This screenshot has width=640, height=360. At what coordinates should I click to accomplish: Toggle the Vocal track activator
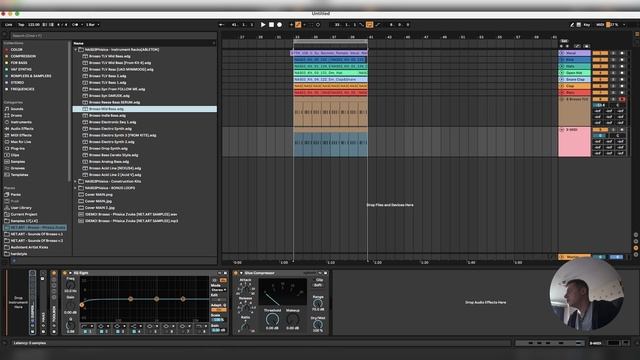pos(600,53)
